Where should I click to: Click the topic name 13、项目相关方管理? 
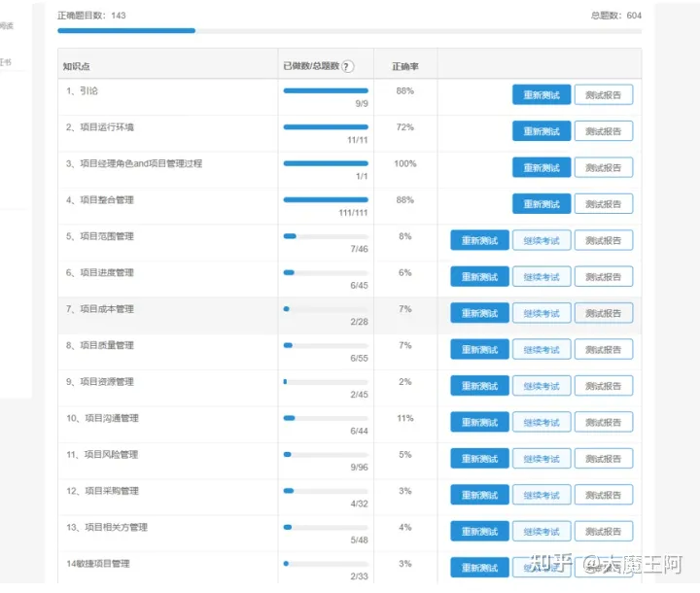(107, 527)
